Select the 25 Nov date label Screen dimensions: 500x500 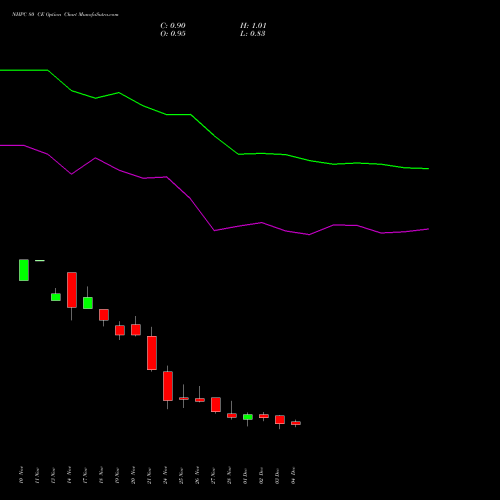[x=181, y=475]
